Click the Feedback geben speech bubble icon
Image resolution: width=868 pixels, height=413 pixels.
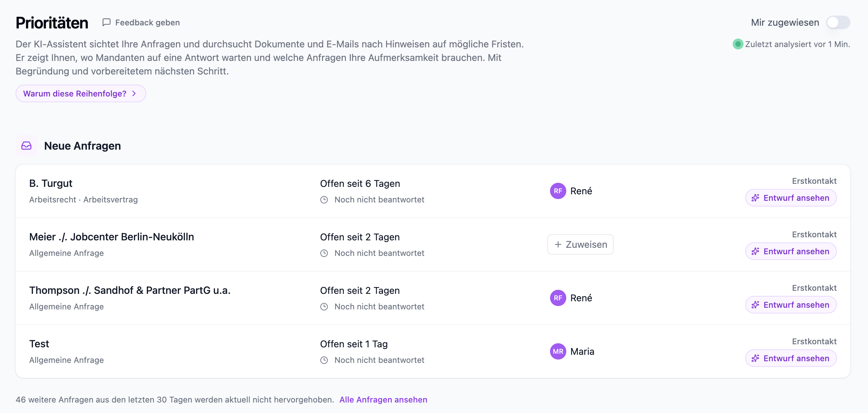(107, 22)
